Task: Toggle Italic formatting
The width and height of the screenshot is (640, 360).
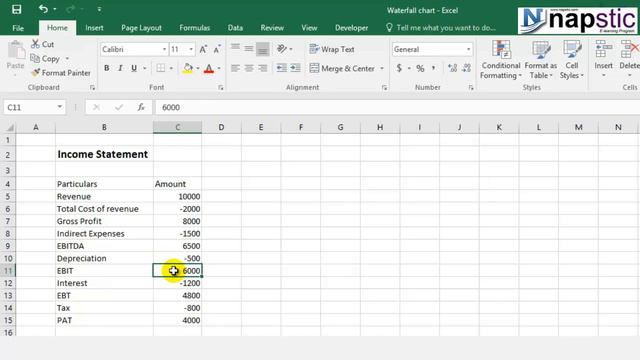Action: coord(120,68)
